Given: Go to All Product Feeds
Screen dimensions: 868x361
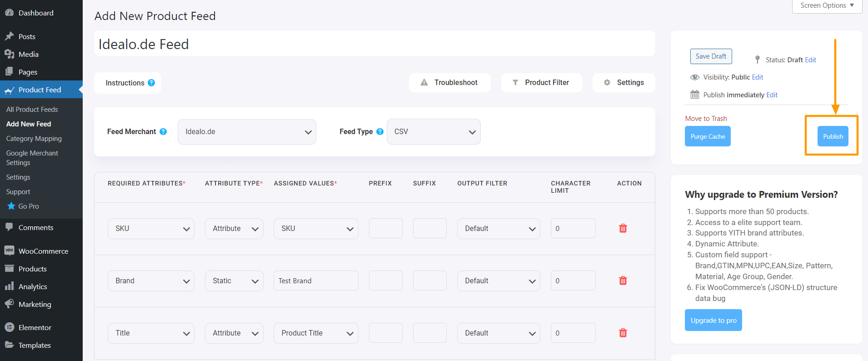Looking at the screenshot, I should click(32, 110).
